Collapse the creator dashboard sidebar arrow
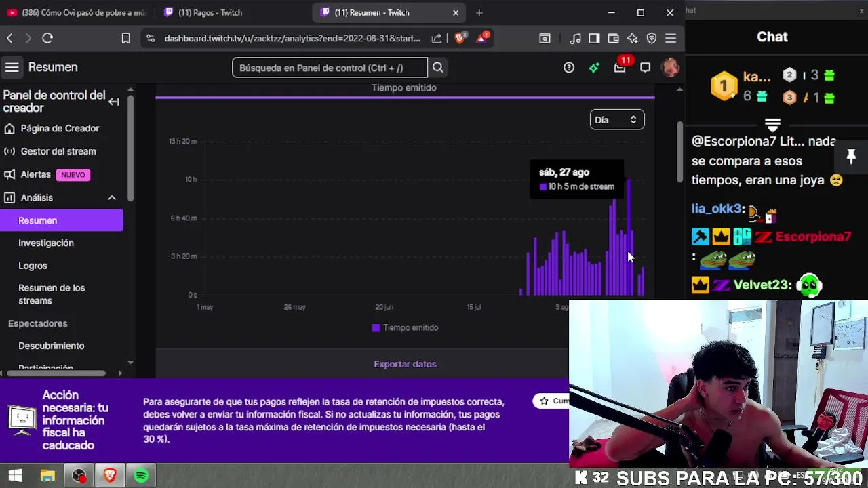 [x=114, y=102]
